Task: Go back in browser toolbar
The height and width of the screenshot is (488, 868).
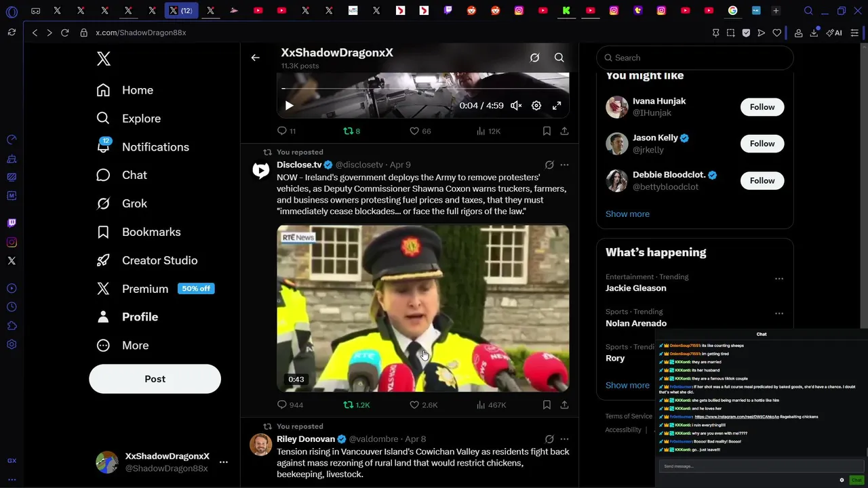Action: pos(35,33)
